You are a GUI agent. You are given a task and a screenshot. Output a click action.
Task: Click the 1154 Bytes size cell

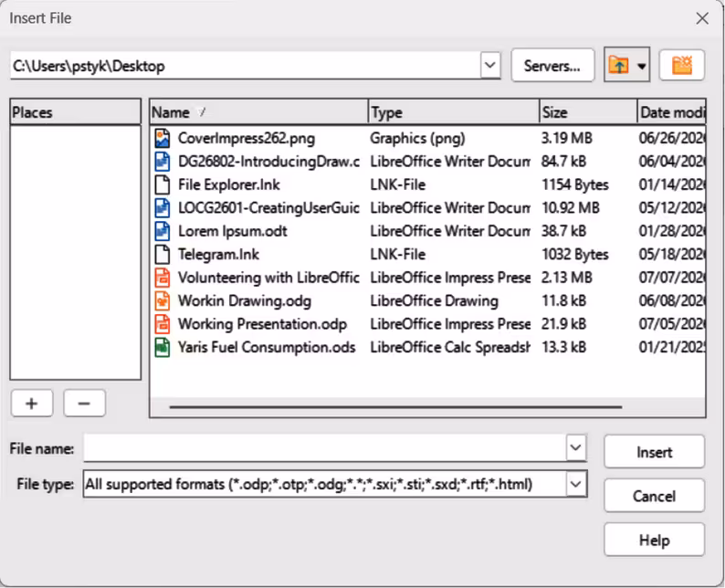pyautogui.click(x=575, y=184)
